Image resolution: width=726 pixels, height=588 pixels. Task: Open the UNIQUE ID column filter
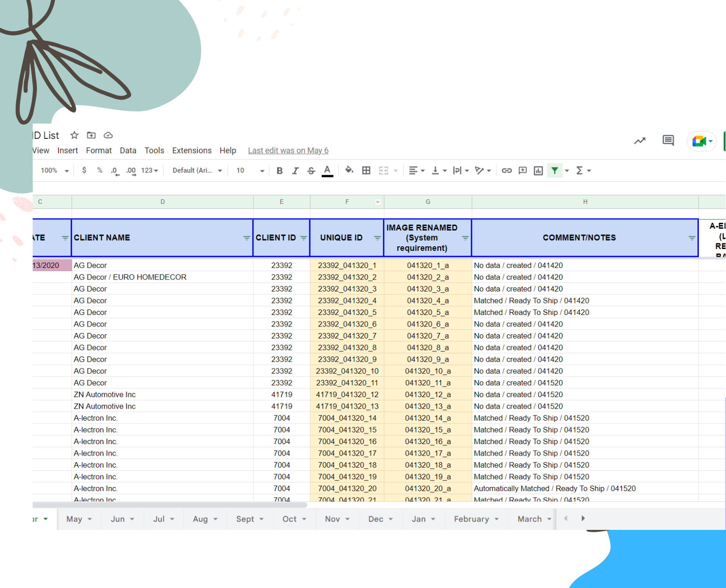pos(377,238)
